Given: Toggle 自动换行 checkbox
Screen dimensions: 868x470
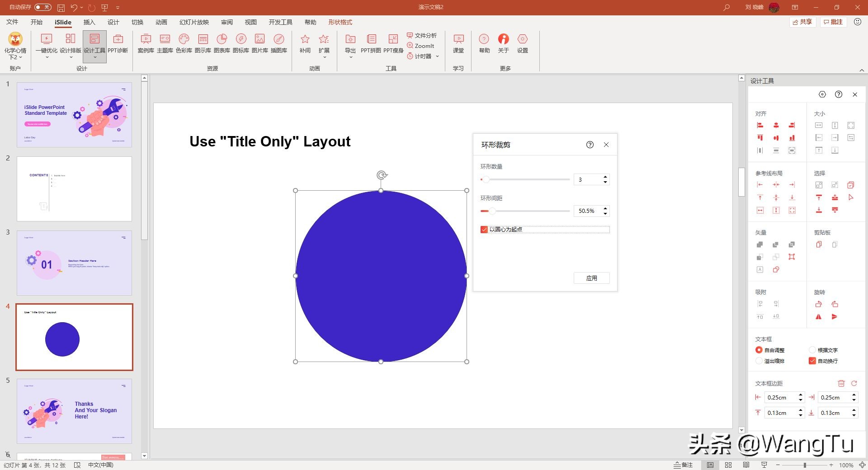Looking at the screenshot, I should (812, 361).
